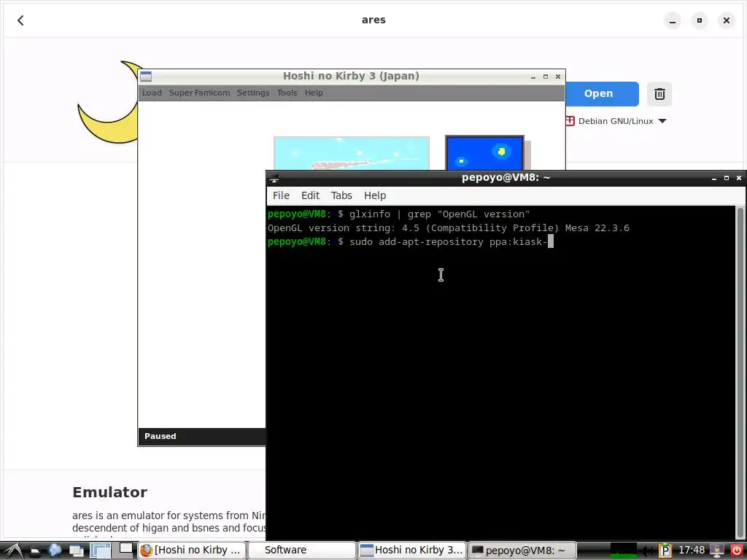
Task: Uninstall ares with the trash icon
Action: click(659, 94)
